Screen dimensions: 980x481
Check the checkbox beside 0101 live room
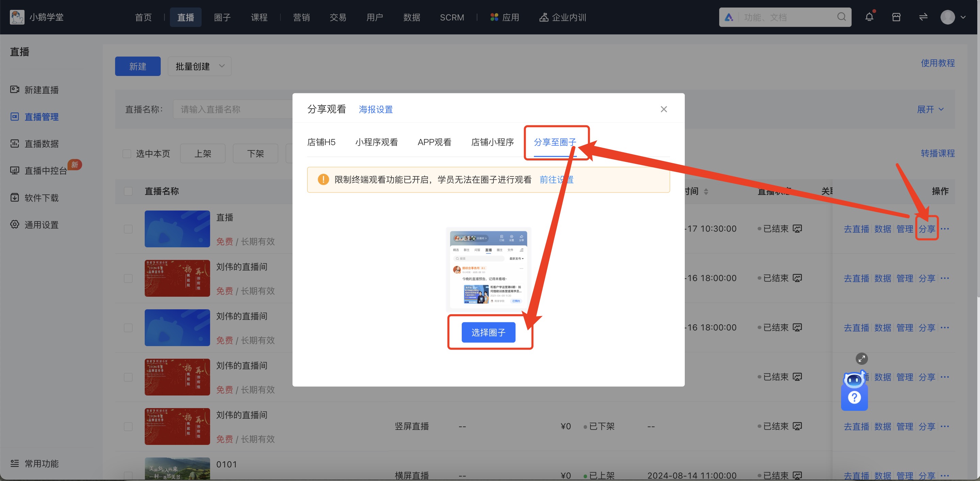point(127,476)
